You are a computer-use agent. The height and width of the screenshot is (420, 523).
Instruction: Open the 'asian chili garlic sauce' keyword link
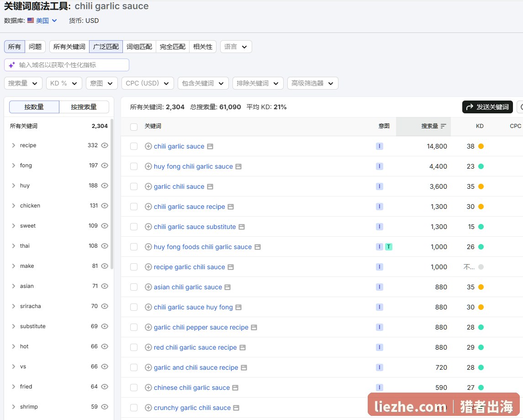click(x=188, y=287)
